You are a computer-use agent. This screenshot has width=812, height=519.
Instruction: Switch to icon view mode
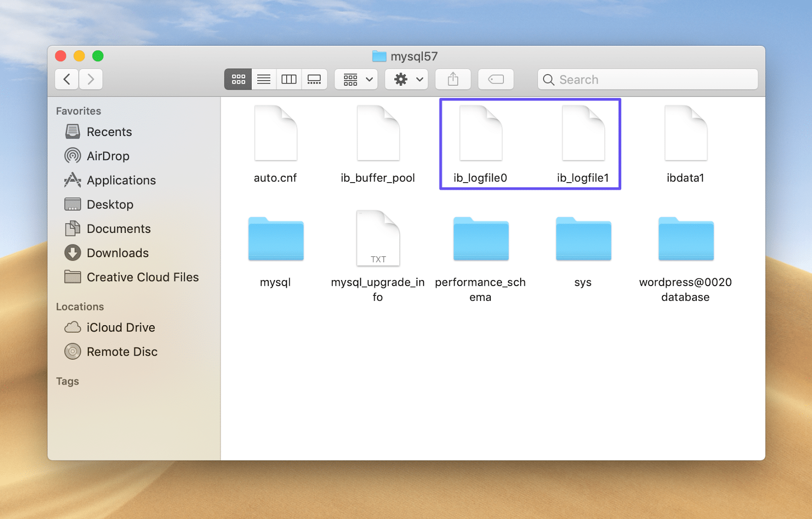tap(238, 79)
